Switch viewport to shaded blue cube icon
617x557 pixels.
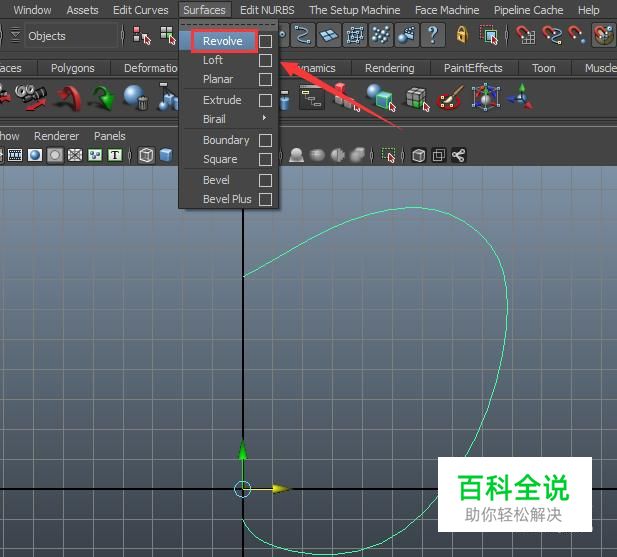[166, 155]
